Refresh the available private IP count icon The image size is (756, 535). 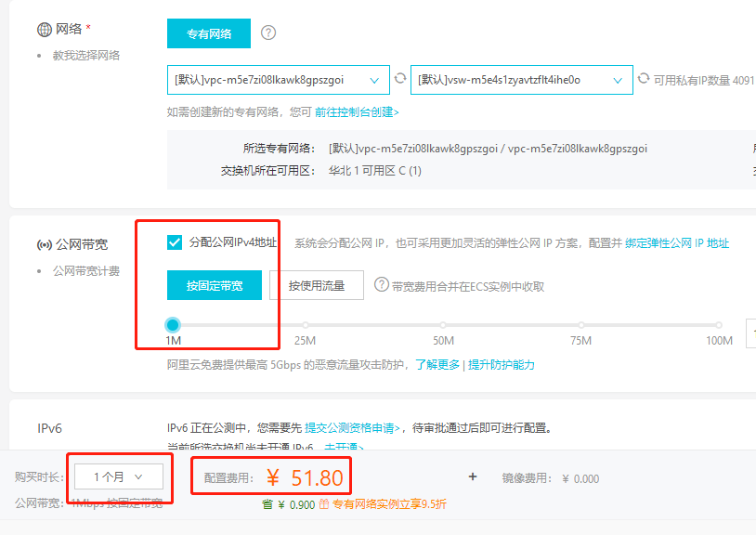click(x=644, y=78)
